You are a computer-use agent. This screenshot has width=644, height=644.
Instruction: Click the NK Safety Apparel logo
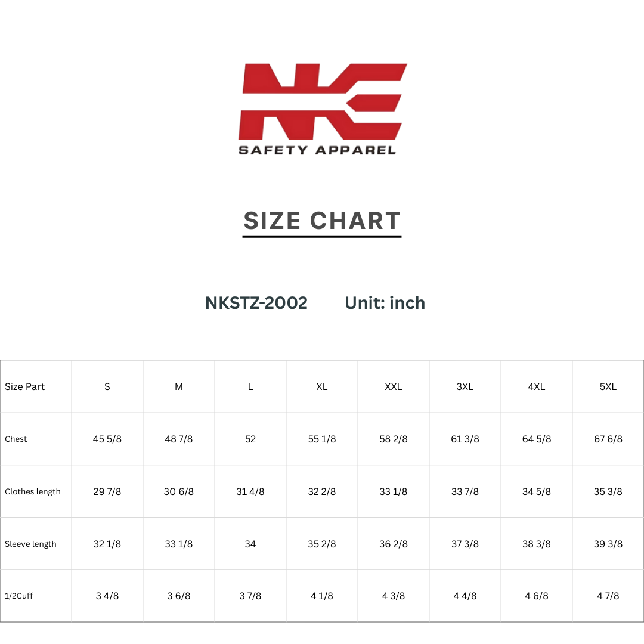(323, 109)
